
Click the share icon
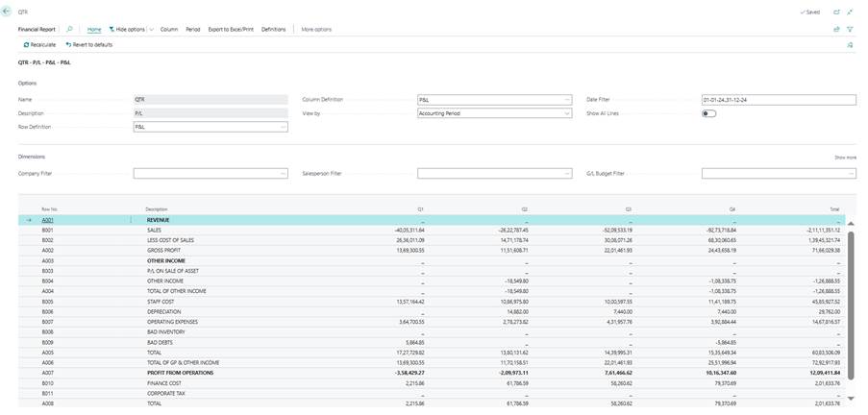[x=836, y=30]
